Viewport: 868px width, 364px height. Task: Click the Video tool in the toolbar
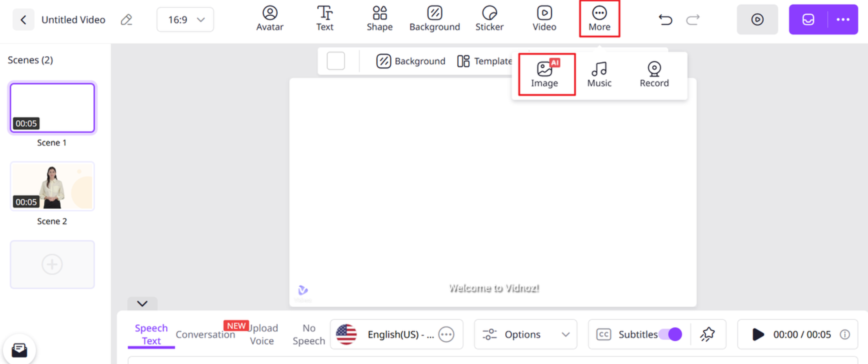point(544,18)
